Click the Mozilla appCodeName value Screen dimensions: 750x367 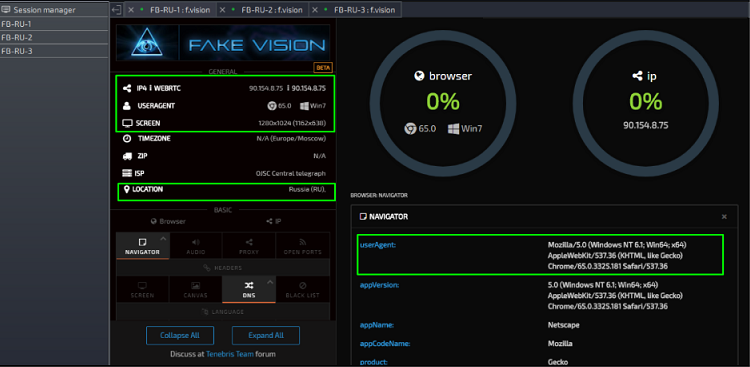pos(560,344)
